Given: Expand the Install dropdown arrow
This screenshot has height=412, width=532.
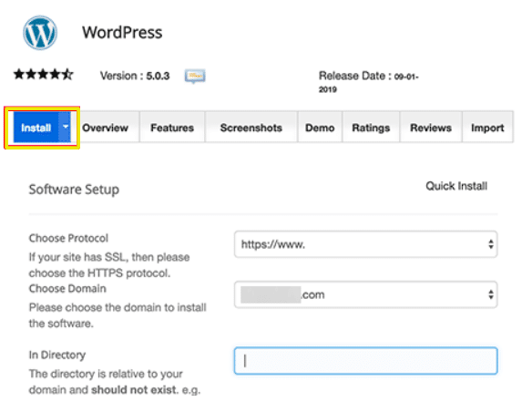Looking at the screenshot, I should 66,127.
